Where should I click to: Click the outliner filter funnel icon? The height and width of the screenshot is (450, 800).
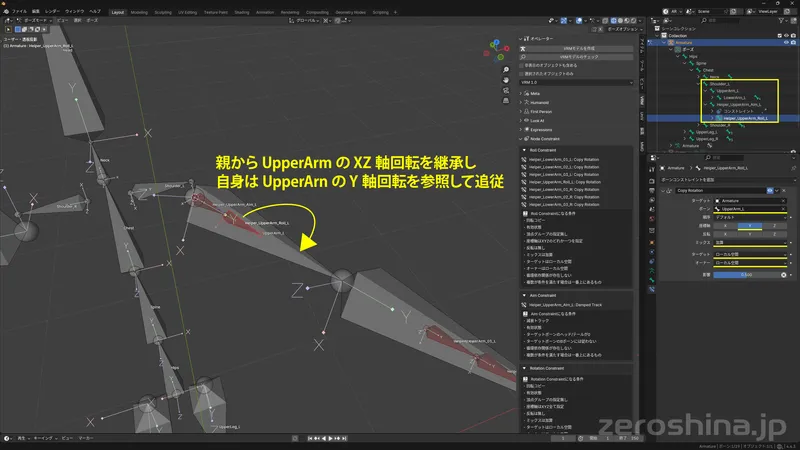tap(781, 20)
